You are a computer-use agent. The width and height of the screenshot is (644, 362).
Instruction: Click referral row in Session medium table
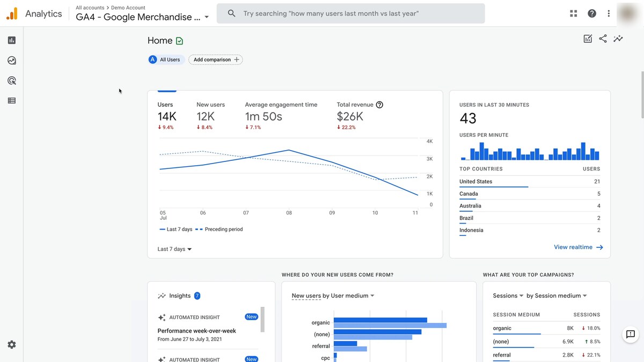pos(546,355)
